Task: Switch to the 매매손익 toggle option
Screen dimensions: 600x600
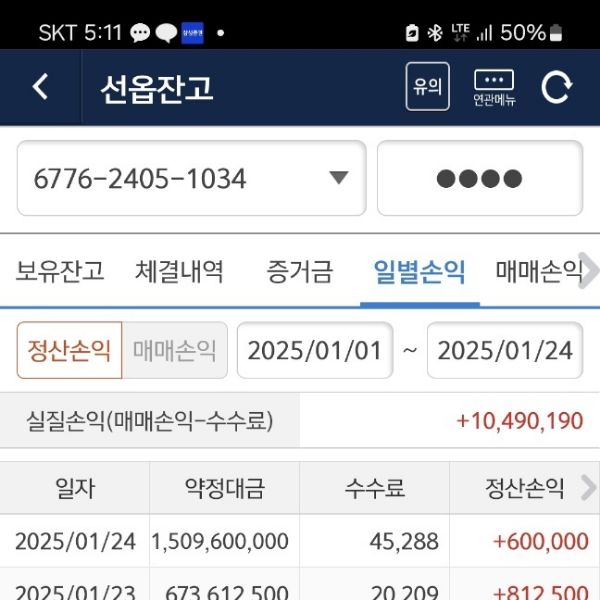Action: coord(174,350)
